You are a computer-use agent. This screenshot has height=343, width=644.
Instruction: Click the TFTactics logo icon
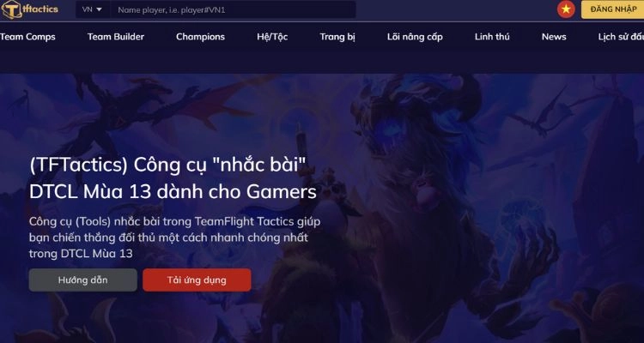pyautogui.click(x=12, y=9)
